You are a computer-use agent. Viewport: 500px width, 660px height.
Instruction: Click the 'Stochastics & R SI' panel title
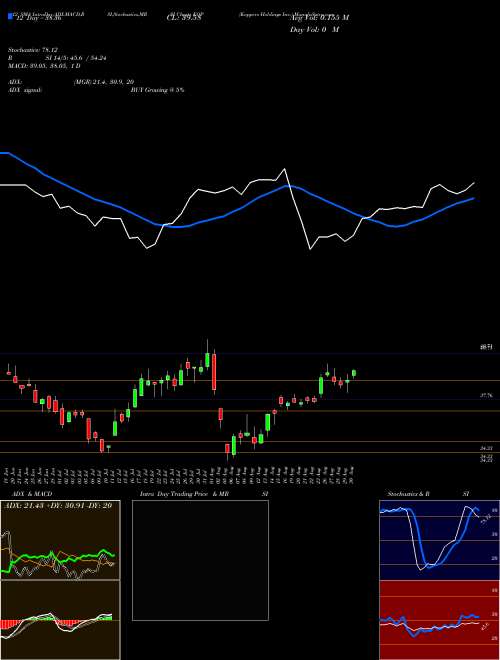point(428,494)
